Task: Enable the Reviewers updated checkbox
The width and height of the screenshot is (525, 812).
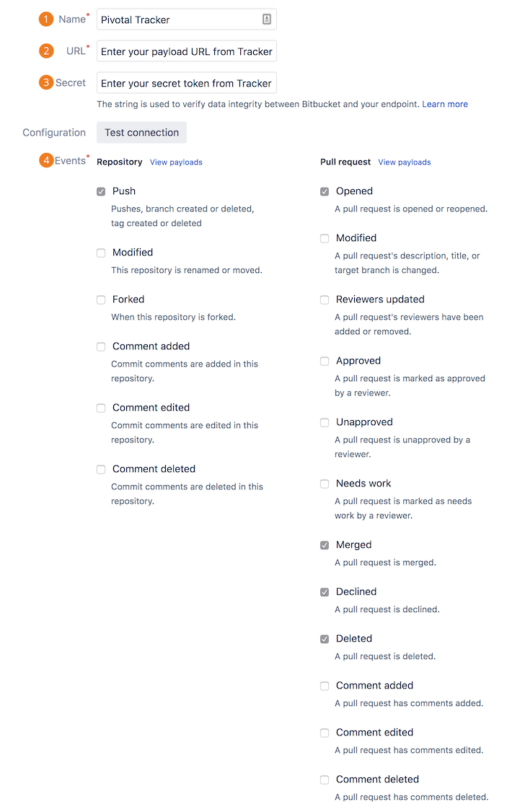Action: coord(325,300)
